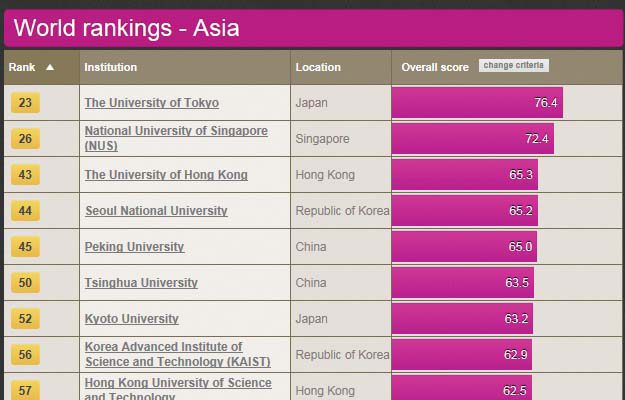Sort table by Institution column header

click(x=111, y=67)
